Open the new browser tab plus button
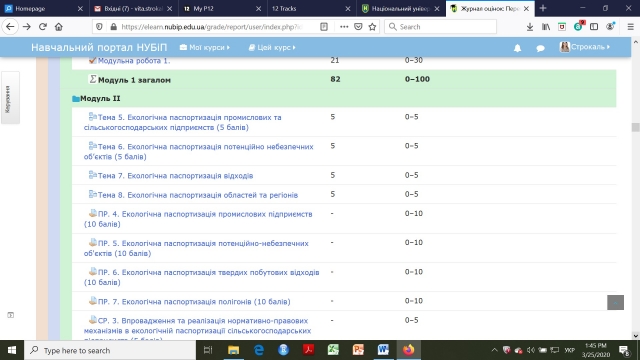The image size is (640, 360). coord(543,8)
